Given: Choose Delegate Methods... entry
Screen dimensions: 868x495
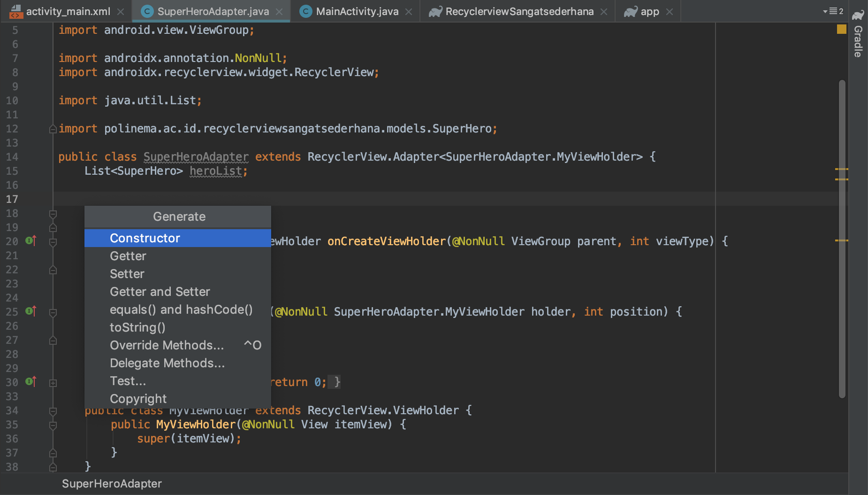Looking at the screenshot, I should pyautogui.click(x=177, y=363).
